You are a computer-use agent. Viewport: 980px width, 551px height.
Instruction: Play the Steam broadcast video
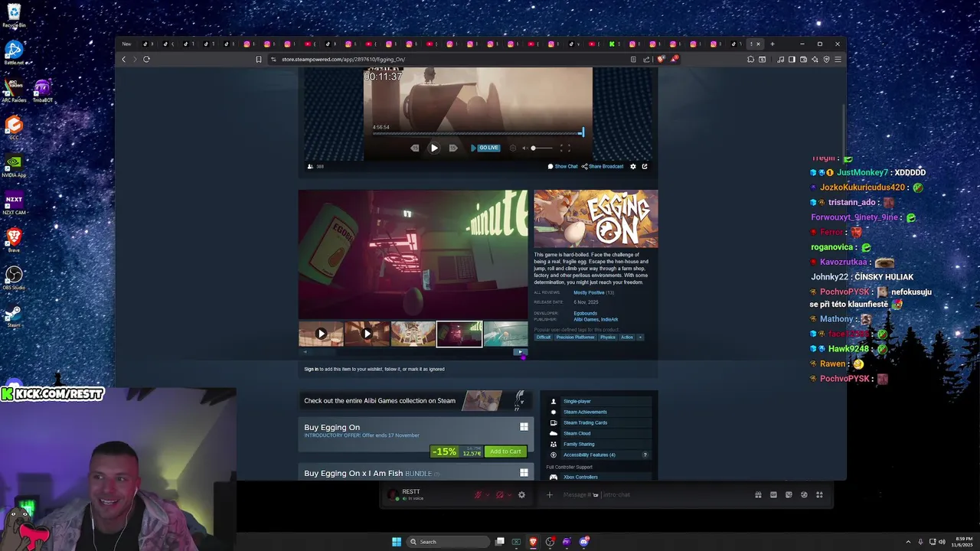click(x=434, y=148)
